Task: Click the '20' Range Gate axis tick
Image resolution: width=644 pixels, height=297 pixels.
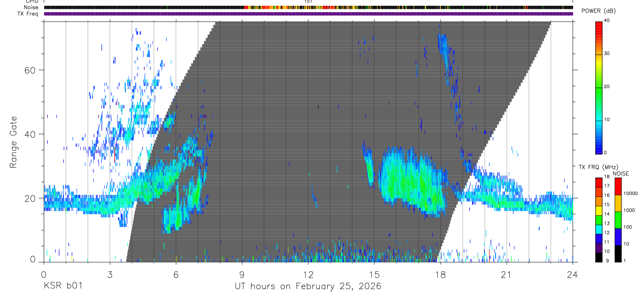Action: [30, 198]
